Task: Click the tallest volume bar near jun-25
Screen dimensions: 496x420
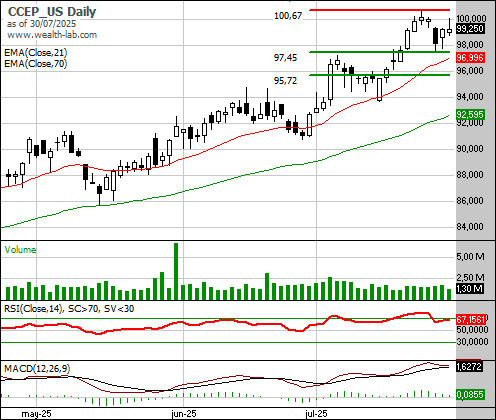Action: point(176,271)
